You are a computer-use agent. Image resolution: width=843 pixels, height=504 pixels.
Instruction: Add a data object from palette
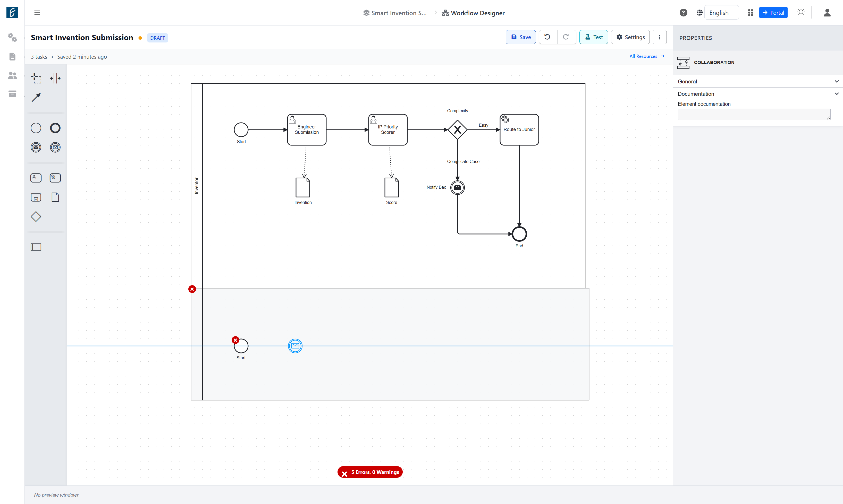point(55,197)
